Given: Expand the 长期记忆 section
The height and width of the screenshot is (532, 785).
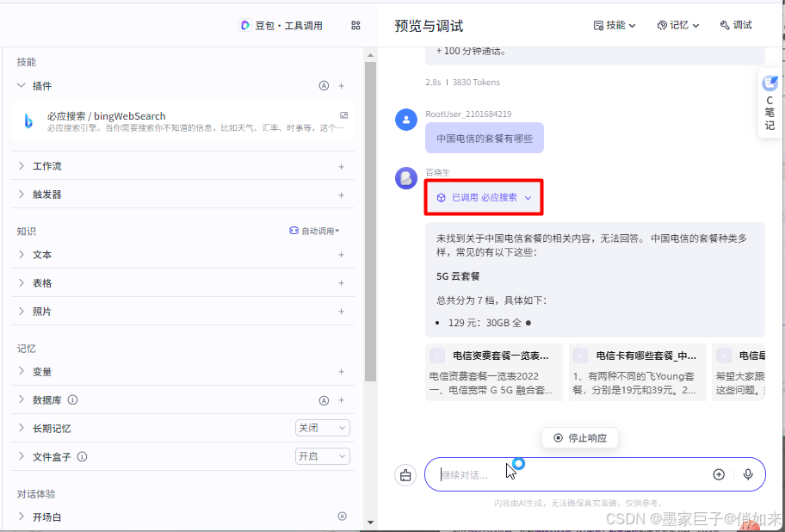Looking at the screenshot, I should [x=21, y=428].
